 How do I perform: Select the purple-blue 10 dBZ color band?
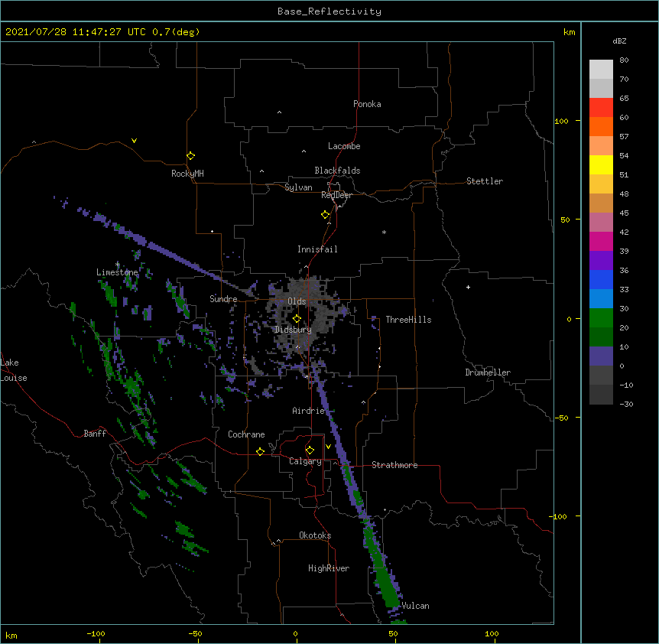[601, 356]
